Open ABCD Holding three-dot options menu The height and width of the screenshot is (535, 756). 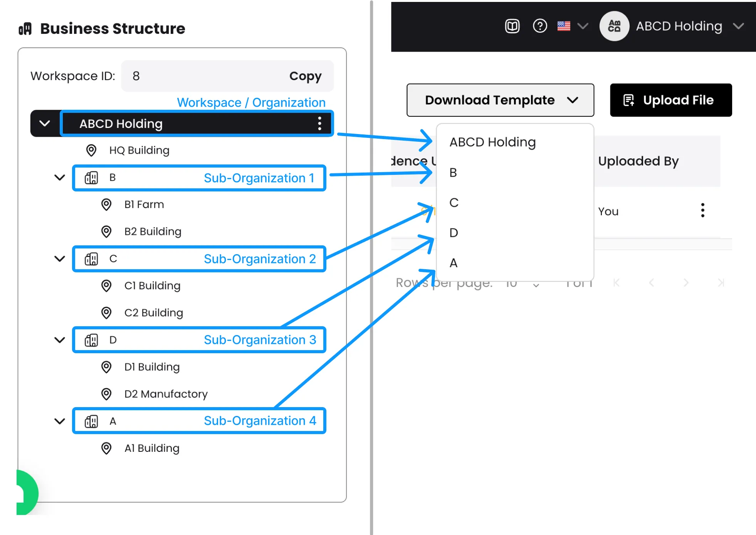click(319, 124)
